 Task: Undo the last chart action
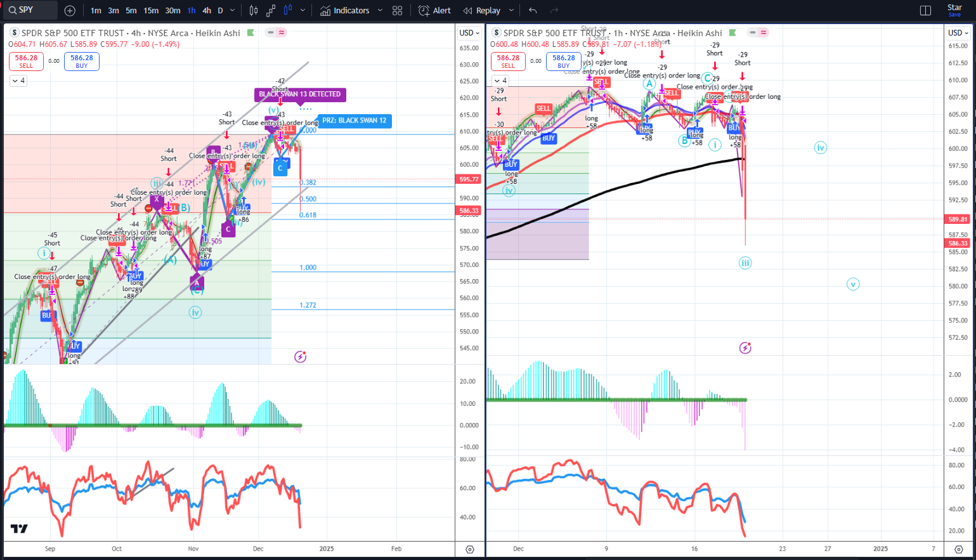pyautogui.click(x=533, y=10)
